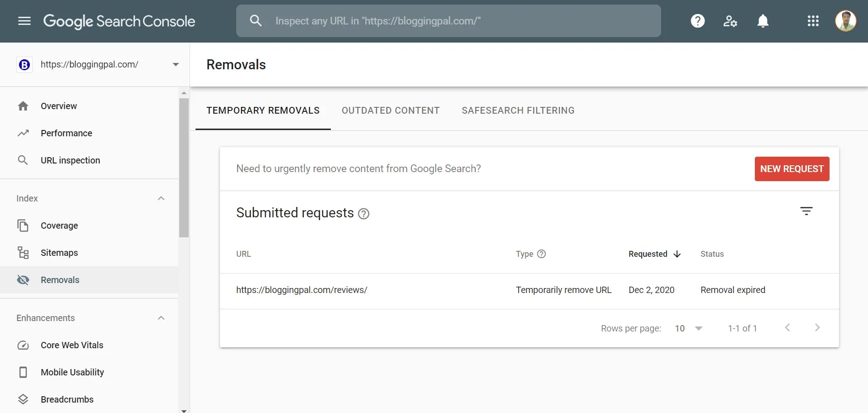Image resolution: width=868 pixels, height=413 pixels.
Task: Click the Help question mark icon
Action: click(697, 21)
